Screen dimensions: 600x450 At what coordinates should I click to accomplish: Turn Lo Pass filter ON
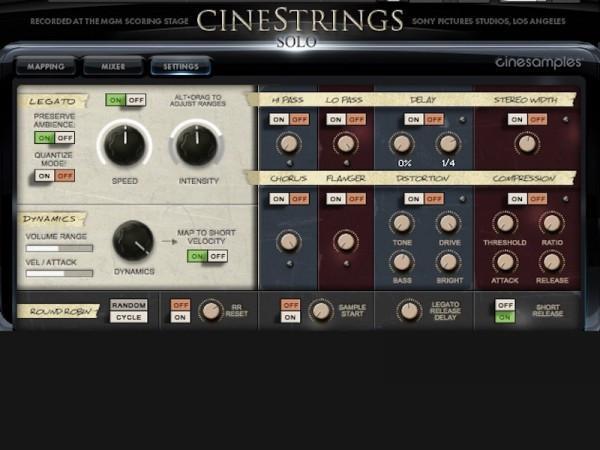[336, 119]
